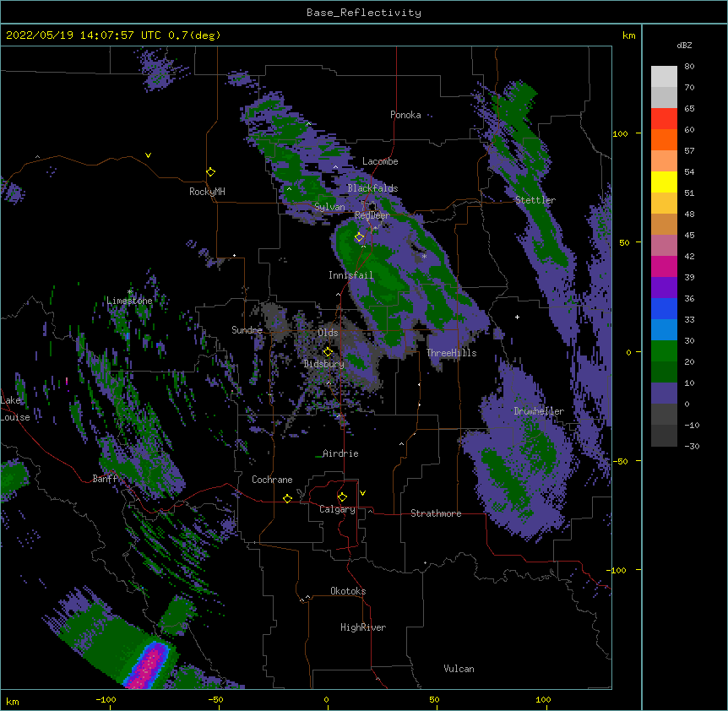Click the Sylvan town label
The height and width of the screenshot is (711, 728).
point(329,207)
